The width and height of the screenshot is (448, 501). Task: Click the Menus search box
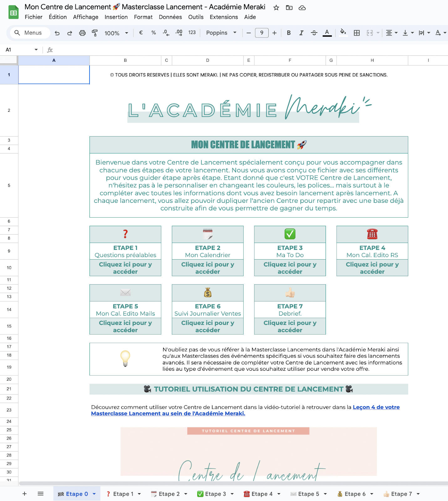point(30,33)
